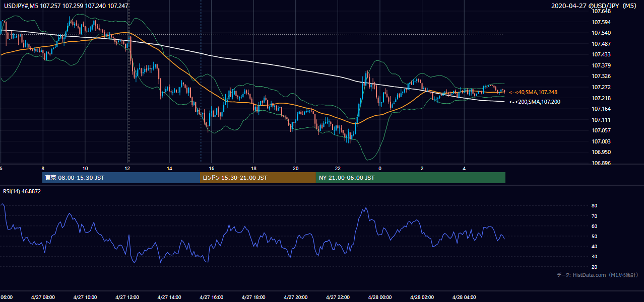Click the 107.326 price axis label
The height and width of the screenshot is (302, 644).
tap(601, 77)
